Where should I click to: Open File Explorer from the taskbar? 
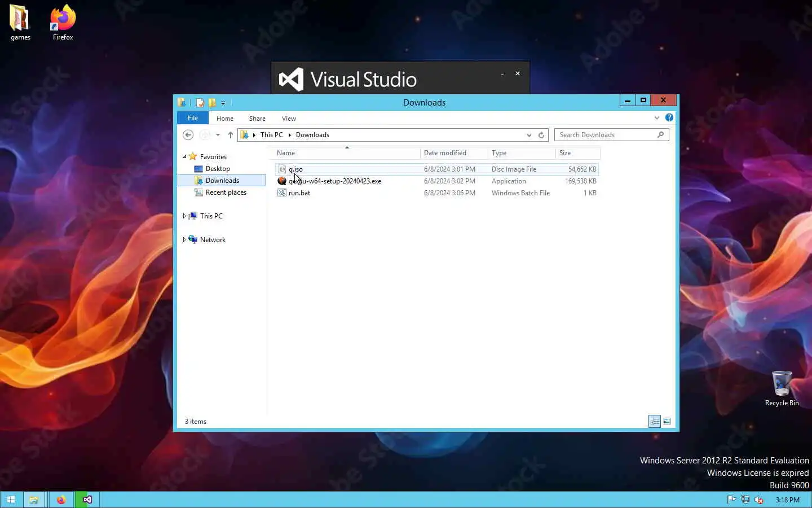pyautogui.click(x=34, y=500)
